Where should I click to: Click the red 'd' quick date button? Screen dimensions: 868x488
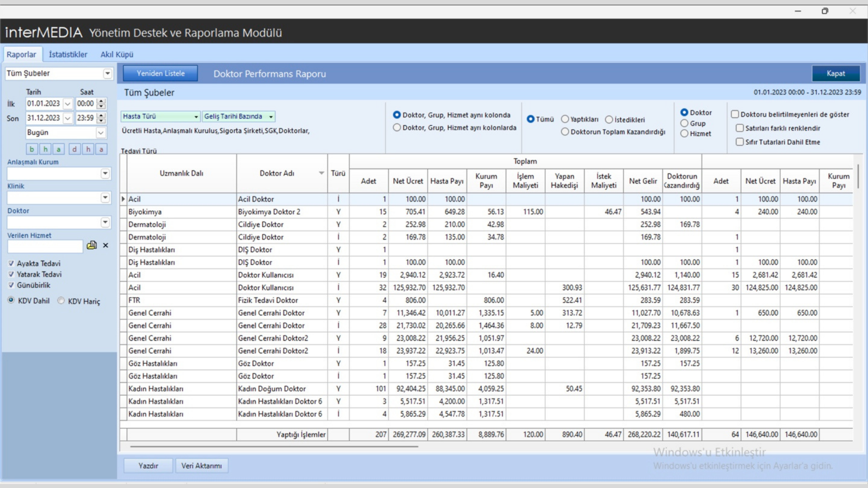click(x=75, y=149)
